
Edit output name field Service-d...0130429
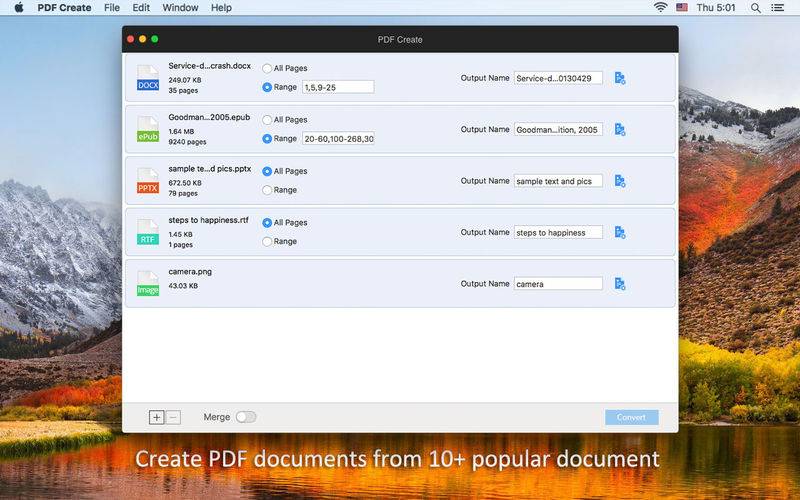[x=558, y=78]
